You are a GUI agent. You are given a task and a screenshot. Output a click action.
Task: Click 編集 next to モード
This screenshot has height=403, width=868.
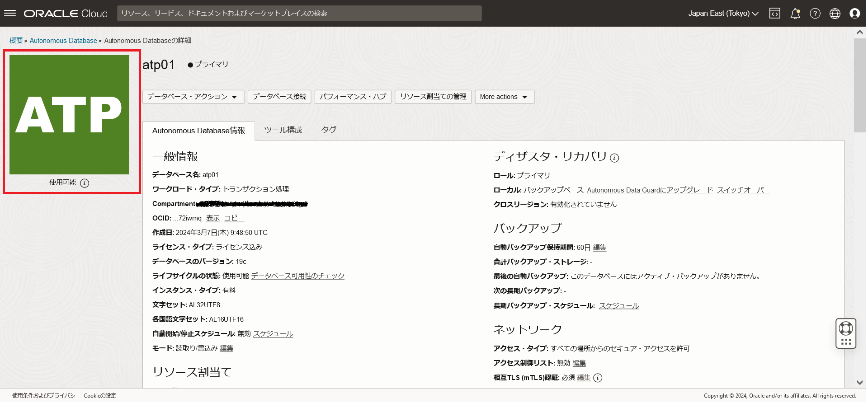coord(226,348)
